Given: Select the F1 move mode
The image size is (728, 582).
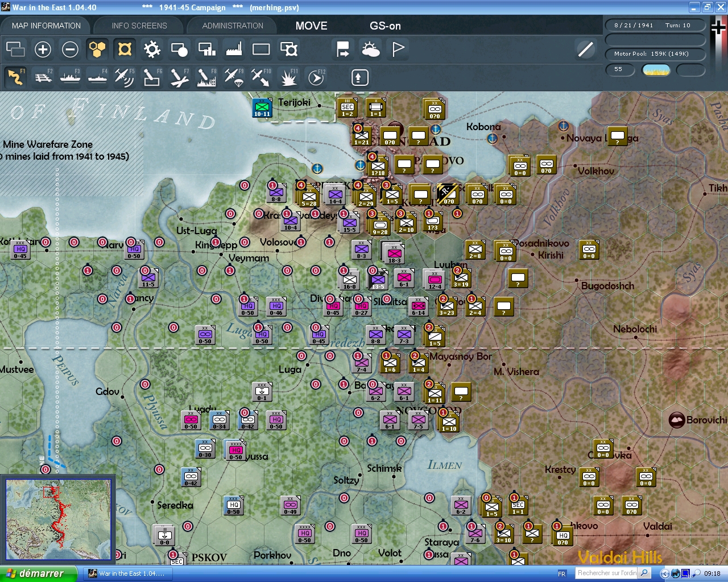Looking at the screenshot, I should click(x=15, y=77).
